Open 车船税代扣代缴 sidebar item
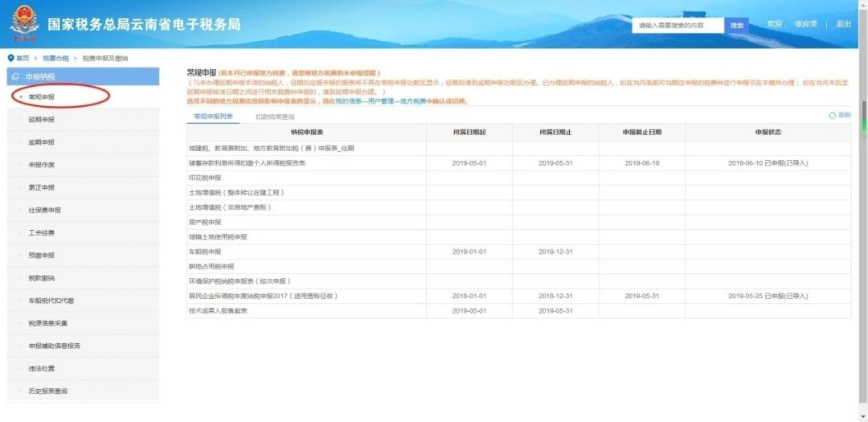Image resolution: width=868 pixels, height=422 pixels. point(51,301)
